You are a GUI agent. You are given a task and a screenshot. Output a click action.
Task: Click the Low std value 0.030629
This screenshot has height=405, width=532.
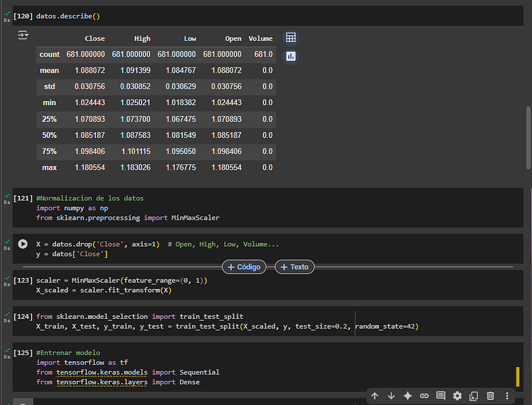(181, 87)
